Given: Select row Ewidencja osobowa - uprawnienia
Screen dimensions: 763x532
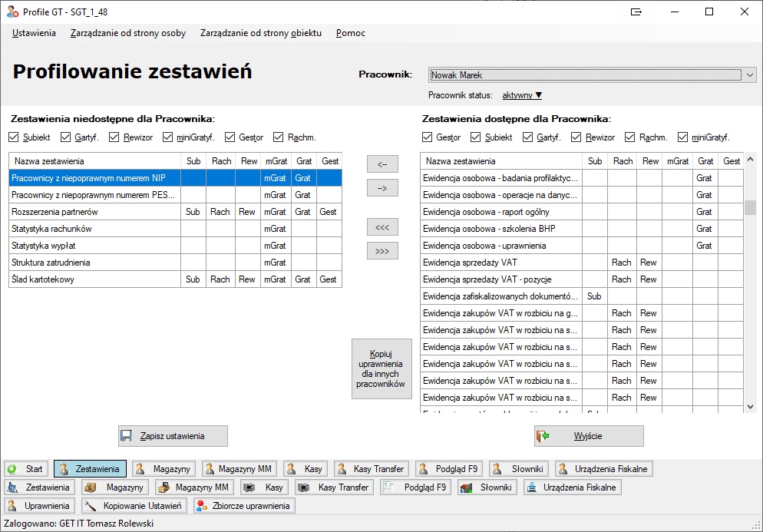Looking at the screenshot, I should [x=582, y=246].
